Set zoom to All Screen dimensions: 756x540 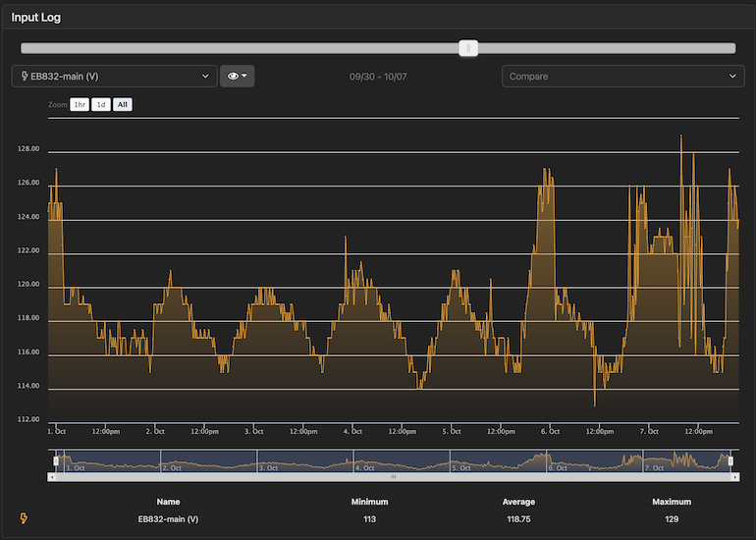[x=123, y=105]
